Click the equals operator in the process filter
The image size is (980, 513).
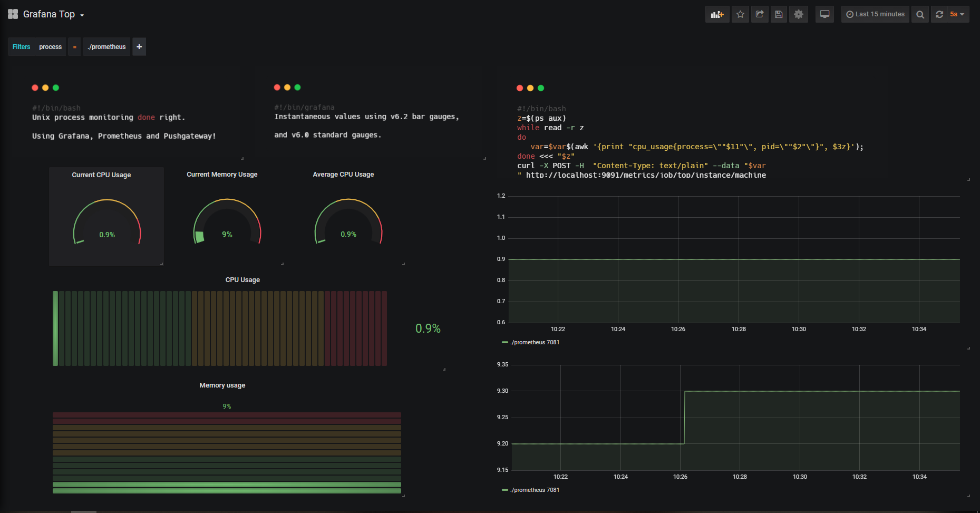[x=74, y=46]
